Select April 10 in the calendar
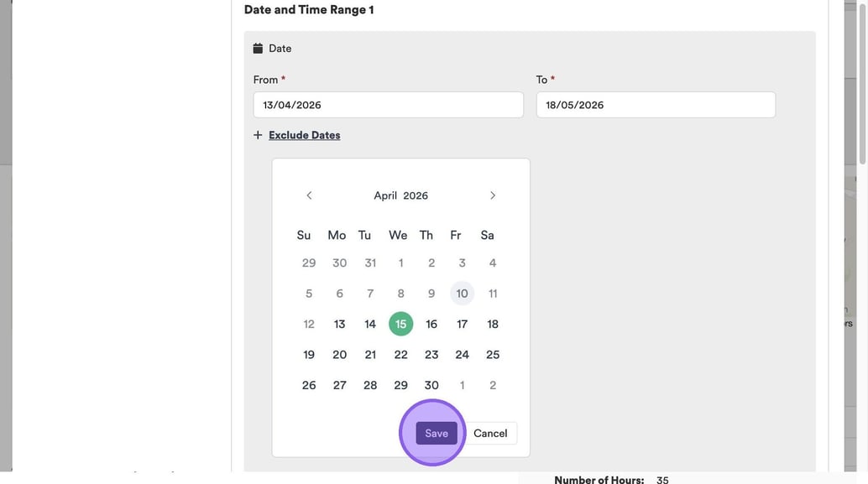868x484 pixels. [462, 294]
